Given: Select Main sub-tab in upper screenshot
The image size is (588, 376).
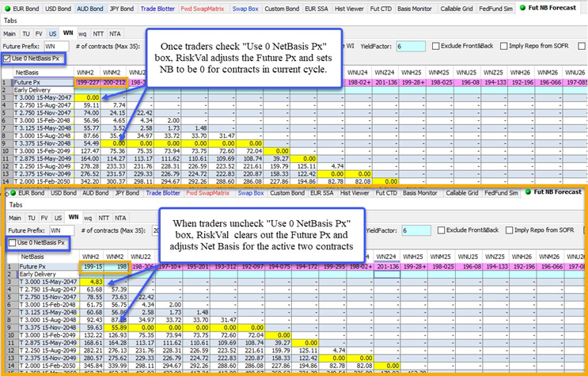Looking at the screenshot, I should (9, 34).
